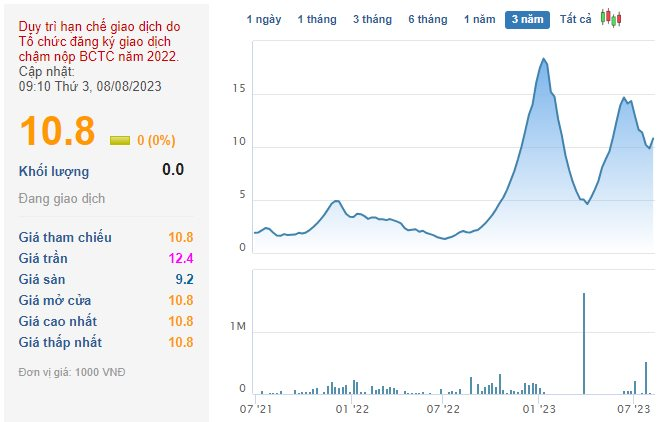Image resolution: width=662 pixels, height=422 pixels.
Task: Choose the '6 tháng' time range
Action: (427, 19)
